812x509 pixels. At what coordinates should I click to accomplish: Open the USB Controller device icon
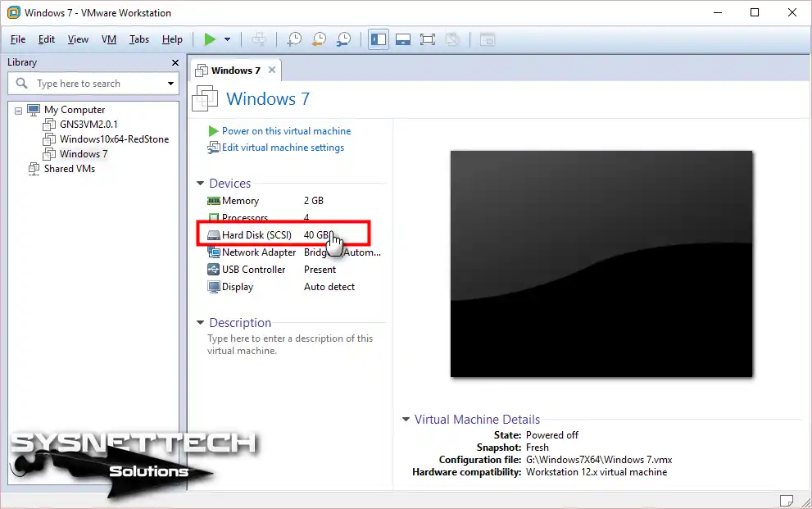(x=215, y=269)
